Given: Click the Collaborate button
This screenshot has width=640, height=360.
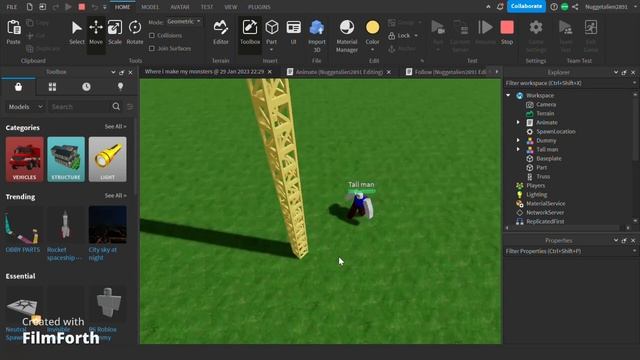Looking at the screenshot, I should click(526, 7).
